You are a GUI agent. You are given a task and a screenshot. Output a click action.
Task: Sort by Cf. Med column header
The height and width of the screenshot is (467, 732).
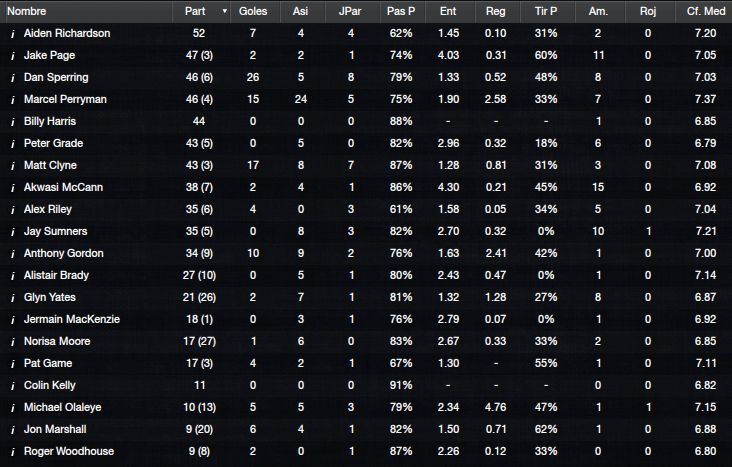703,11
